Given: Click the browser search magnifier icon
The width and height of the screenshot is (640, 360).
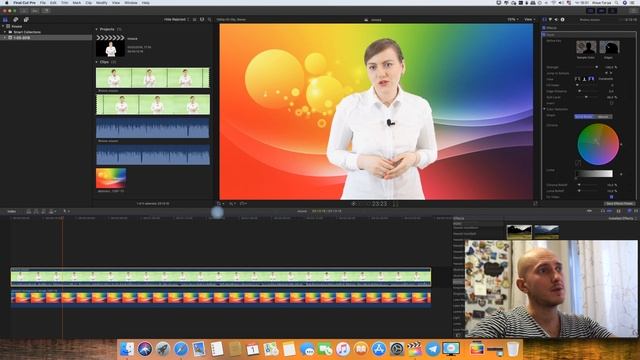Looking at the screenshot, I should (209, 19).
